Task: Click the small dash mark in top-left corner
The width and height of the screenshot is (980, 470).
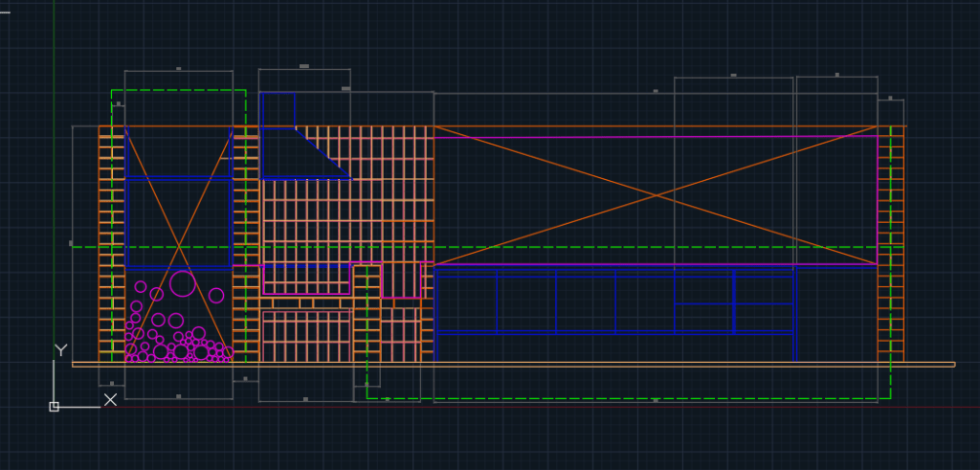Action: click(6, 13)
